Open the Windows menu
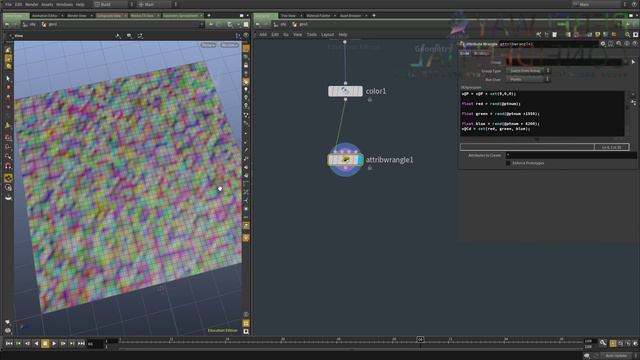640x360 pixels. [64, 4]
